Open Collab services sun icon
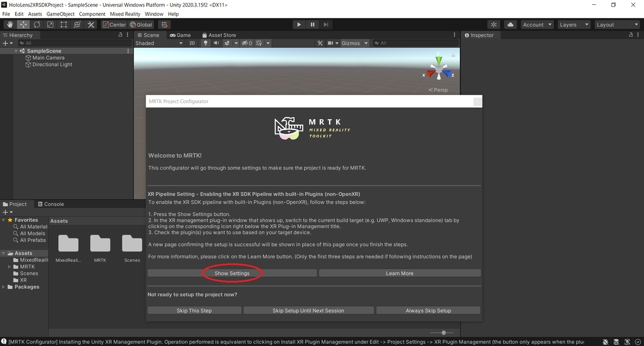The image size is (644, 346). coord(494,24)
